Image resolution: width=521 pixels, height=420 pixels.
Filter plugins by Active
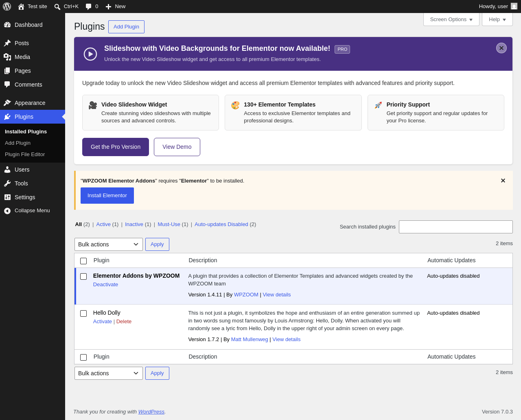click(103, 224)
